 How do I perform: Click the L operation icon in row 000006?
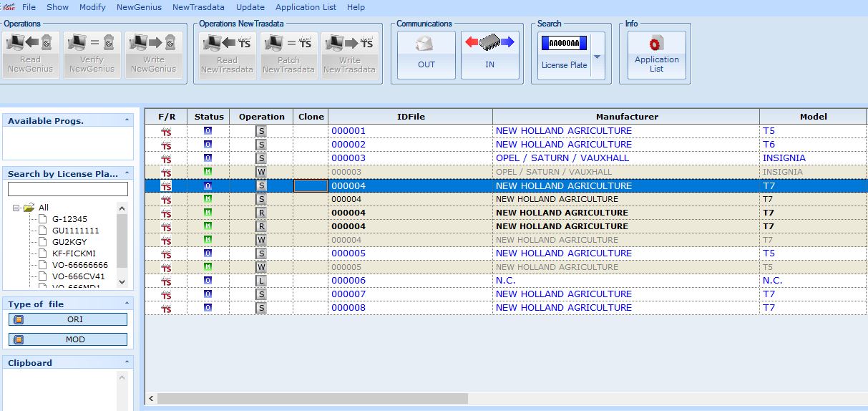261,281
